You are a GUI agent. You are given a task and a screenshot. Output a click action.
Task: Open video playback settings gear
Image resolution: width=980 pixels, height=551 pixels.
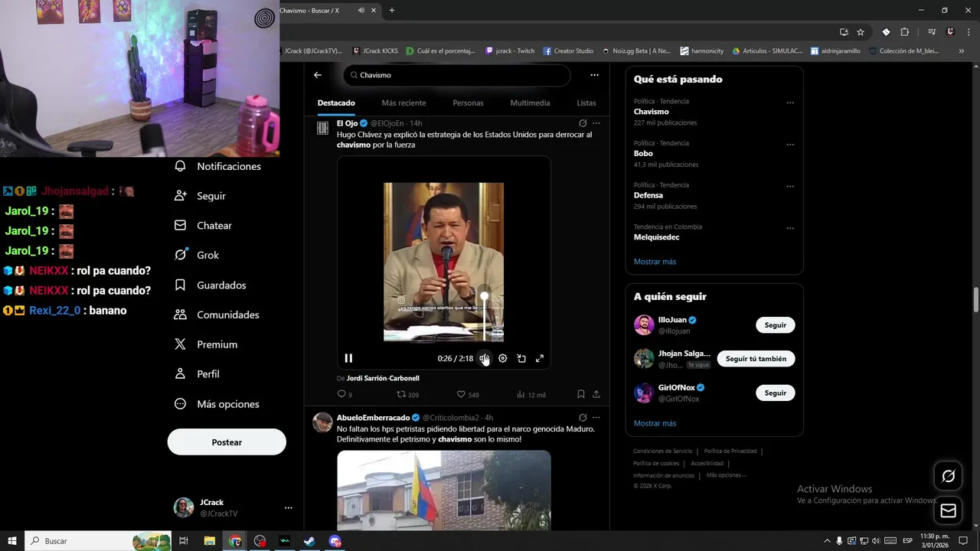pyautogui.click(x=502, y=358)
